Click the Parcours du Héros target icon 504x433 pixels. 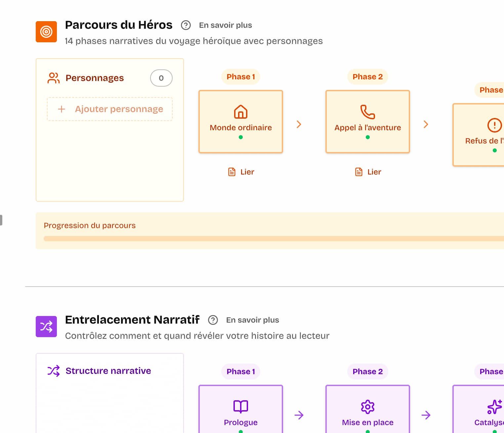click(46, 31)
